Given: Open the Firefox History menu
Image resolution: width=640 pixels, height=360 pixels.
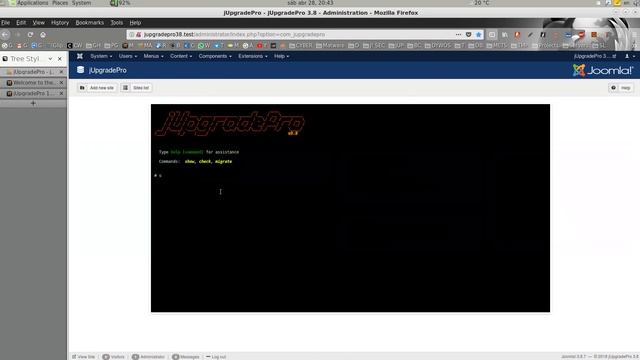Looking at the screenshot, I should (x=60, y=23).
